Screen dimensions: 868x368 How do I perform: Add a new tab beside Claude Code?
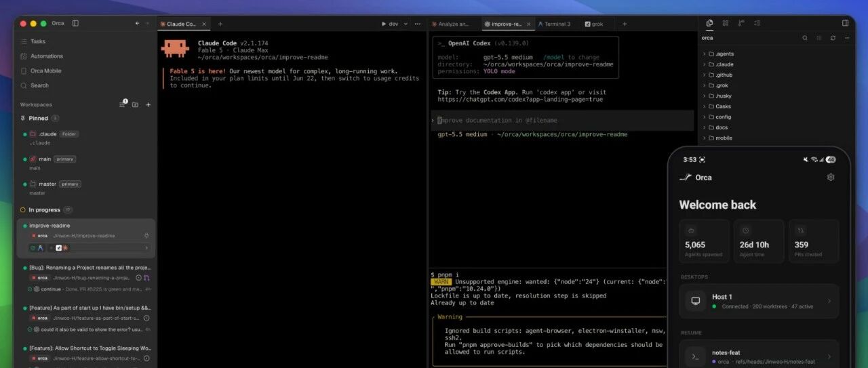click(x=220, y=24)
